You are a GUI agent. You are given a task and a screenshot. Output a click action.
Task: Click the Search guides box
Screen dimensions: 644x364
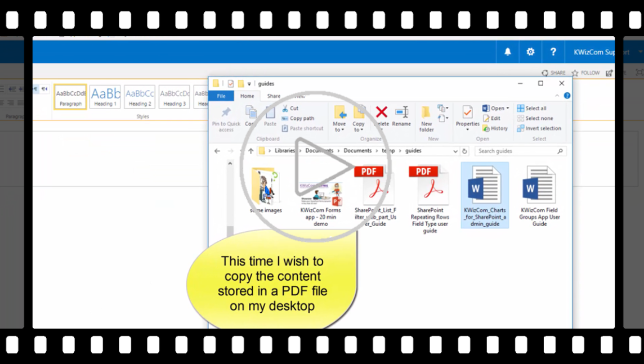520,151
